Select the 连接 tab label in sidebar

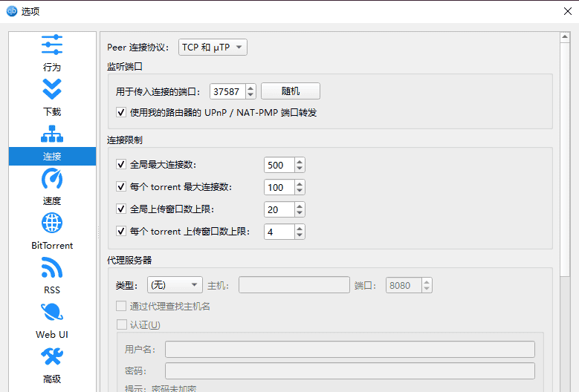pos(52,157)
